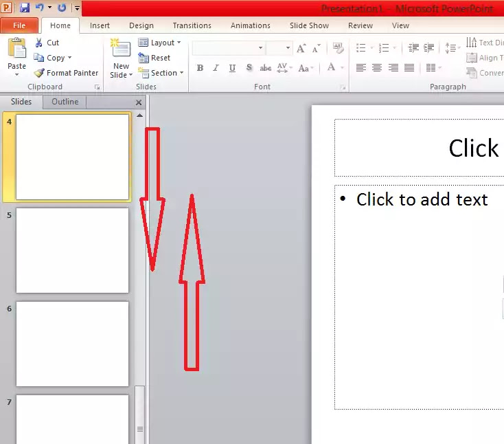Toggle Strikethrough formatting
504x444 pixels.
coord(266,67)
